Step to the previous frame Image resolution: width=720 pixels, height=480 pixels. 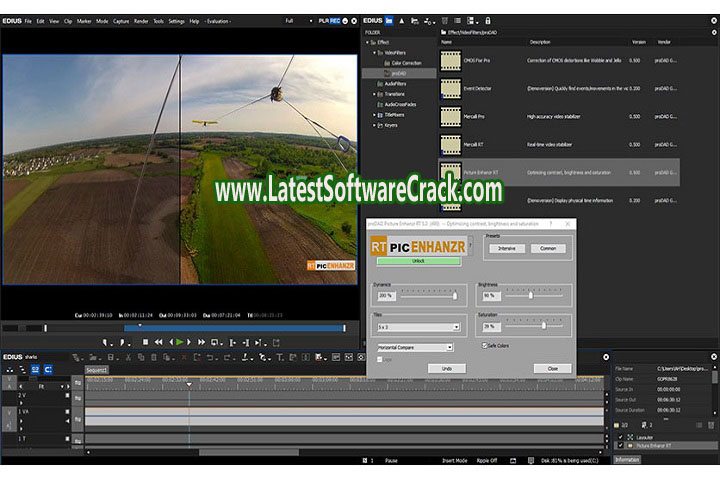[x=171, y=342]
